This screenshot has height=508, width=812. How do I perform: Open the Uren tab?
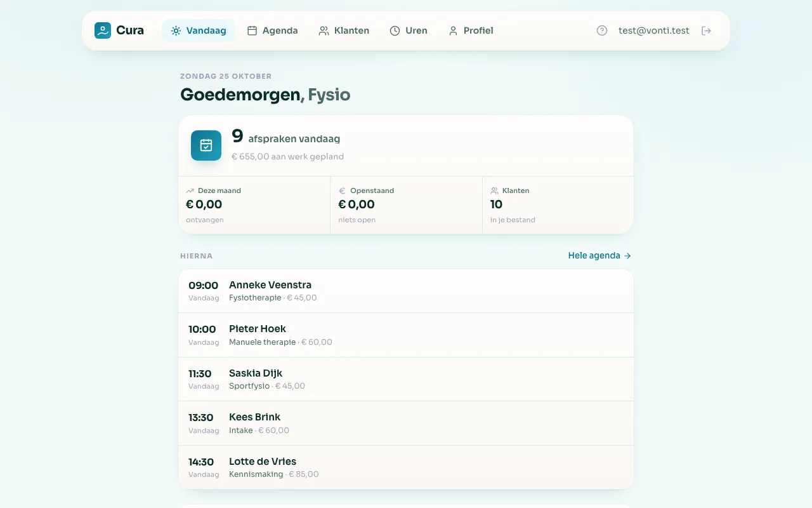[x=409, y=30]
